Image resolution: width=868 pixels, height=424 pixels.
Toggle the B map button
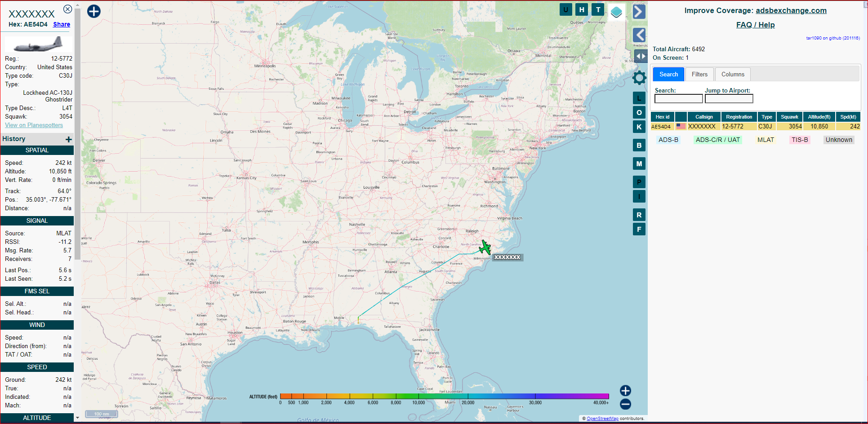coord(639,145)
